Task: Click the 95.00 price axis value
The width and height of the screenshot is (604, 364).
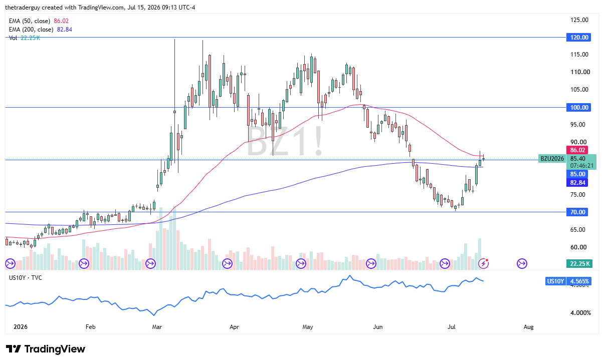Action: [578, 124]
